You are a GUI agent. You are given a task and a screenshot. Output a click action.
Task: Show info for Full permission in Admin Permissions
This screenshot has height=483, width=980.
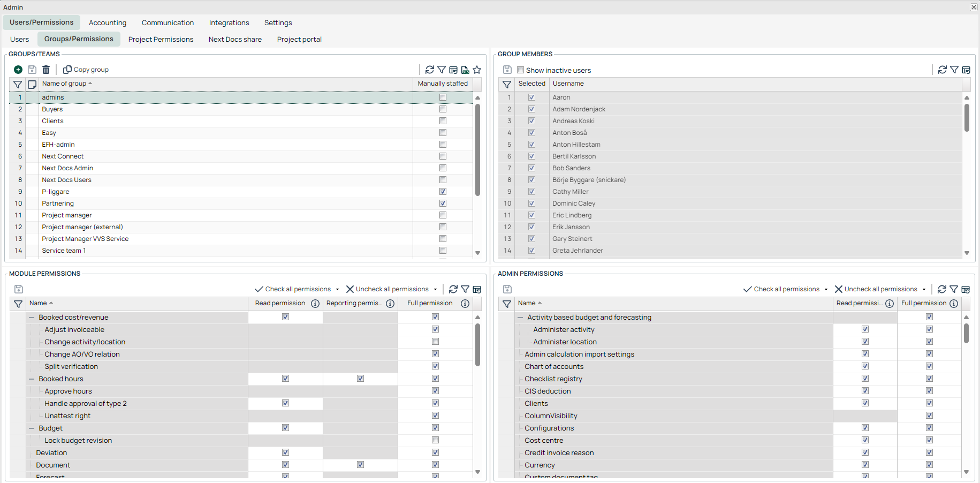pyautogui.click(x=954, y=304)
